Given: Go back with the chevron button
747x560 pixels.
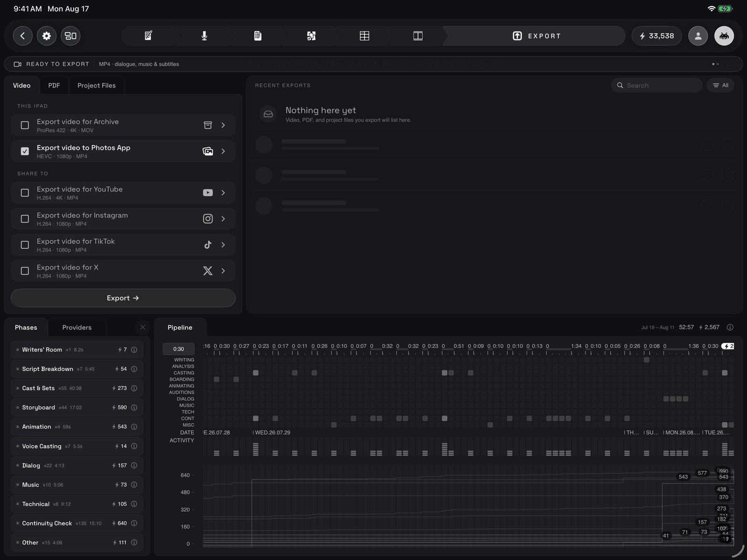Looking at the screenshot, I should coord(22,36).
